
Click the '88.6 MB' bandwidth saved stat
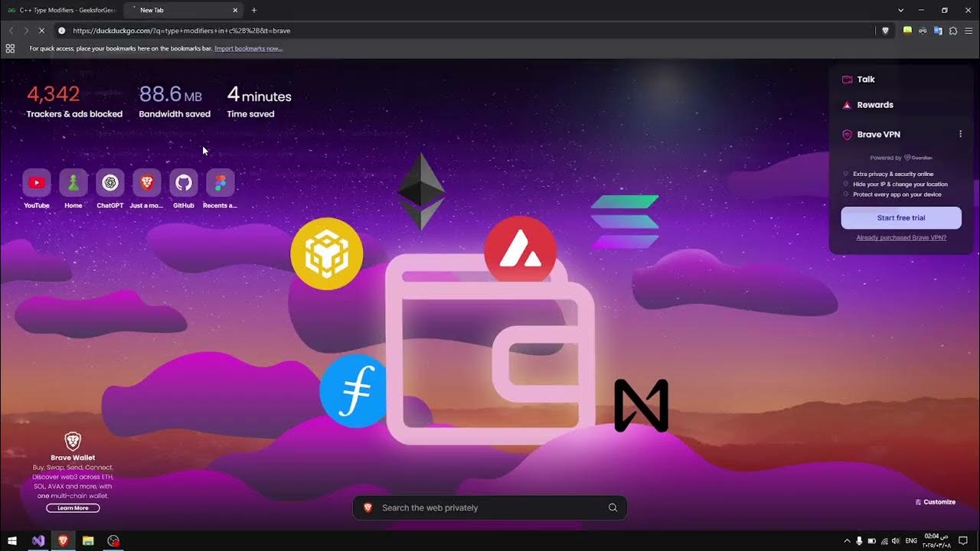point(170,94)
